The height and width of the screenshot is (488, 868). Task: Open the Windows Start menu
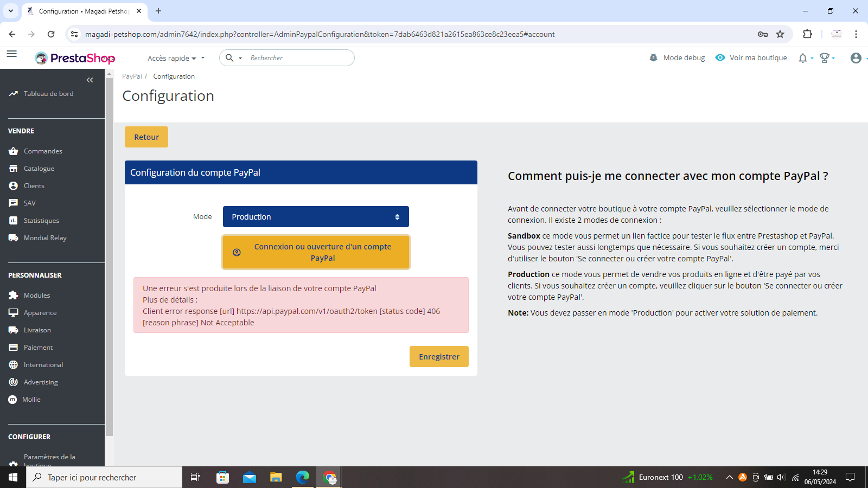click(x=13, y=477)
